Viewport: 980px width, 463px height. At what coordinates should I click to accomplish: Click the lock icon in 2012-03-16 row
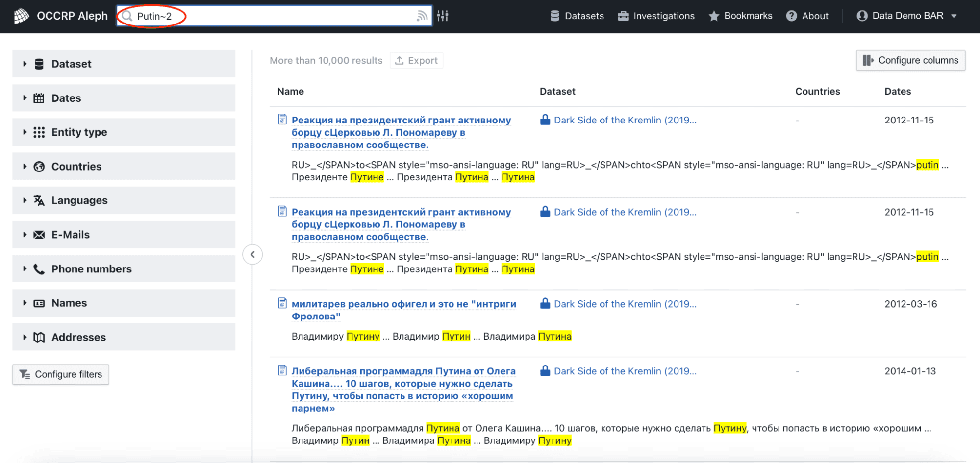tap(545, 303)
